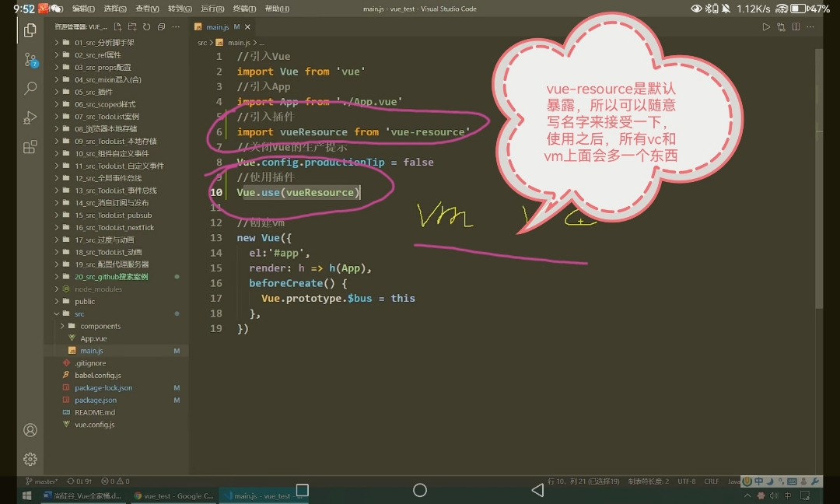Click the main.js breadcrumb segment
The width and height of the screenshot is (840, 504).
(x=234, y=42)
